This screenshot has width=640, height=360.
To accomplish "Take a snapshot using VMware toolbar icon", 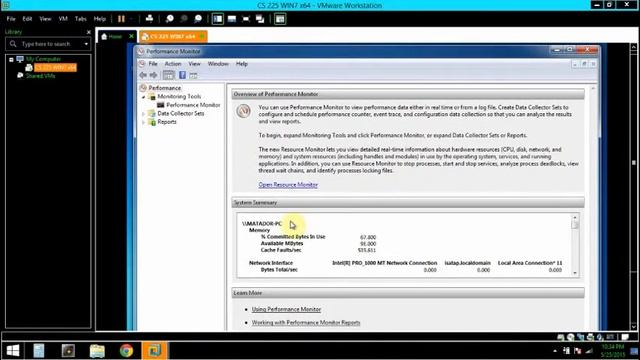I will 169,19.
